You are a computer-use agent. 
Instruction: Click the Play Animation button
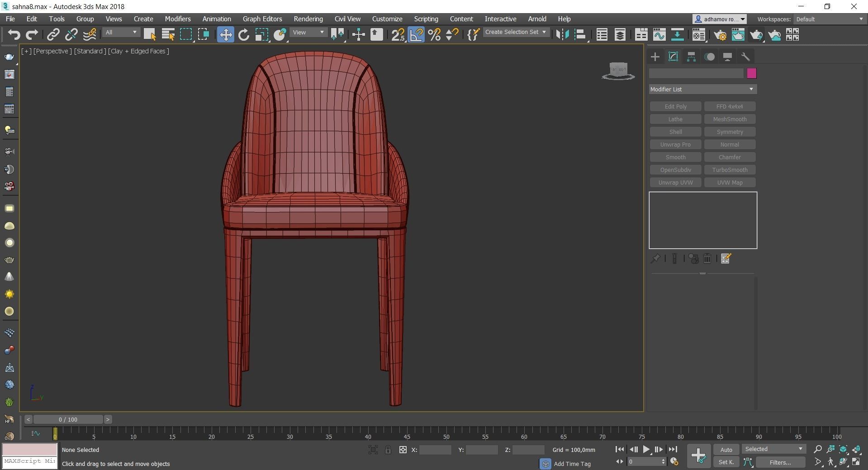click(646, 449)
